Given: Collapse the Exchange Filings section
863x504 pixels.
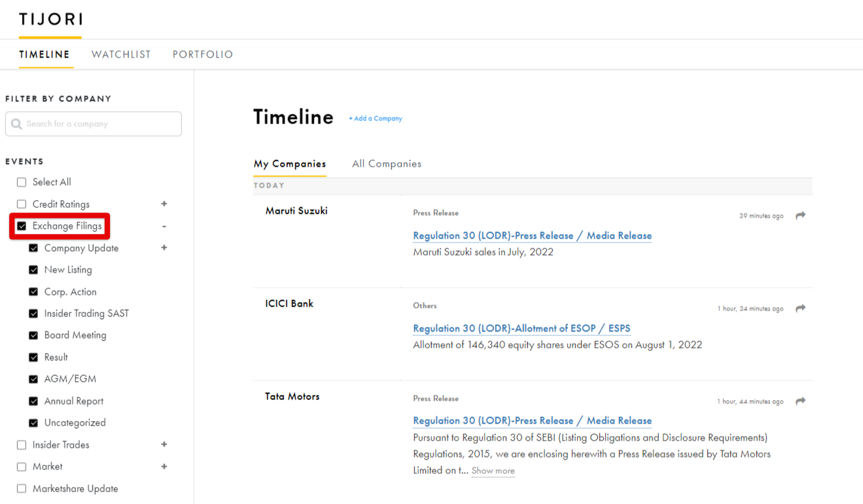Looking at the screenshot, I should point(164,226).
